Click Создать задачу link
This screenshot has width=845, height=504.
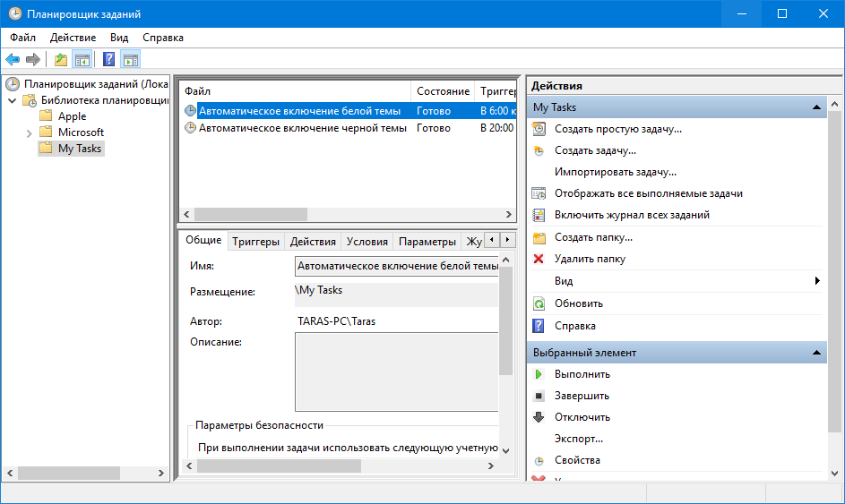click(x=596, y=150)
